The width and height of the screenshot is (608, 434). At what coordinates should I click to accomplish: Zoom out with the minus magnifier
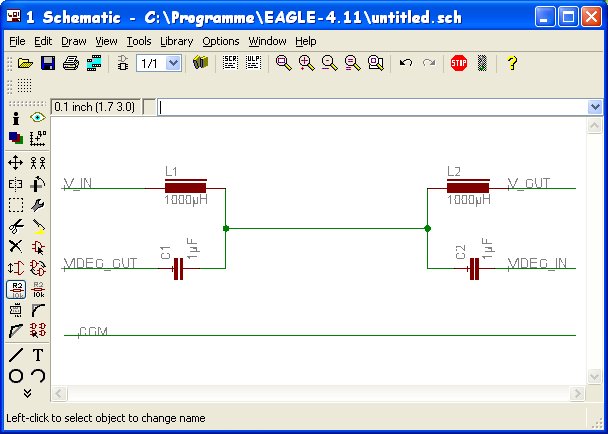click(329, 63)
